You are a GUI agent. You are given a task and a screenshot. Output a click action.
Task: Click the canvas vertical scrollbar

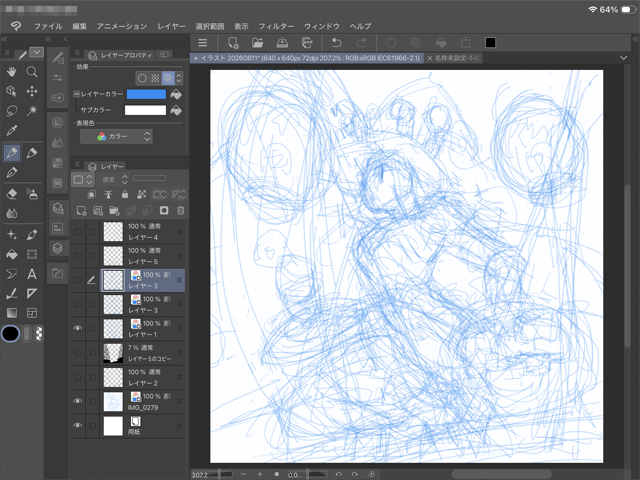tap(628, 265)
